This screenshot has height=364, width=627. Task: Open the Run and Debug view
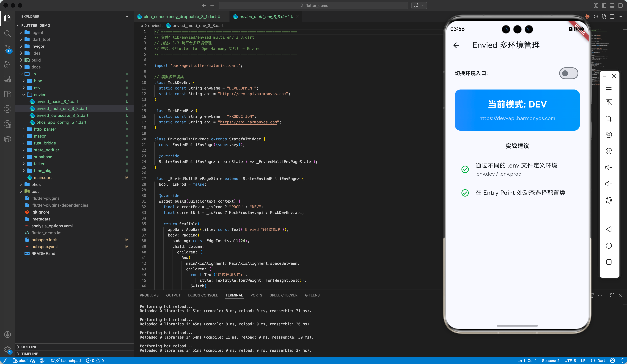pos(8,64)
